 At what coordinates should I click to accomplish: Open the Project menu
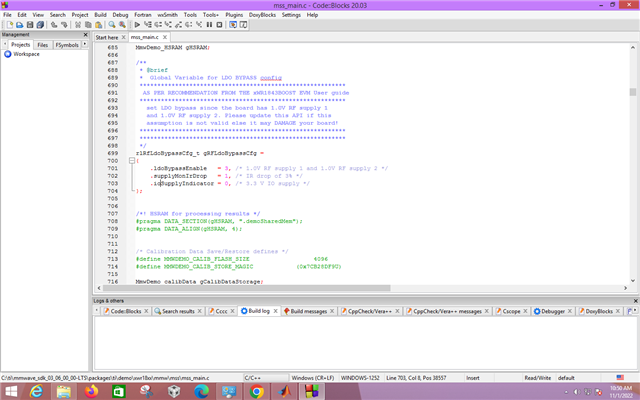(80, 15)
